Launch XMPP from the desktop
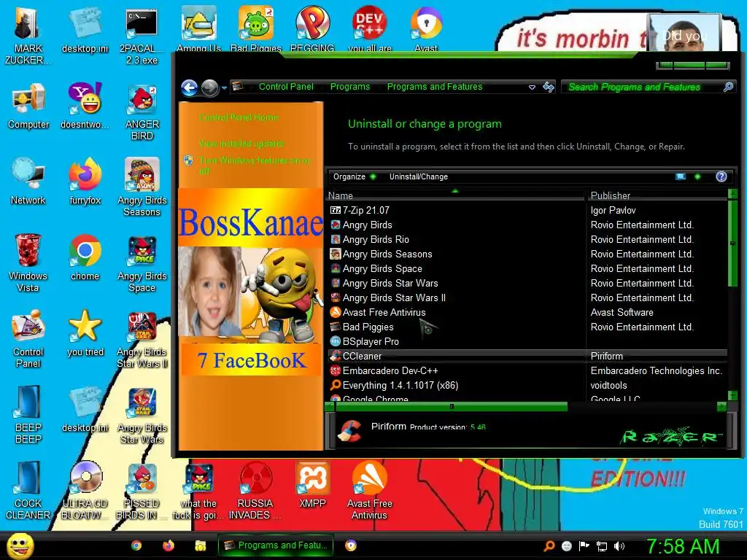 (312, 485)
